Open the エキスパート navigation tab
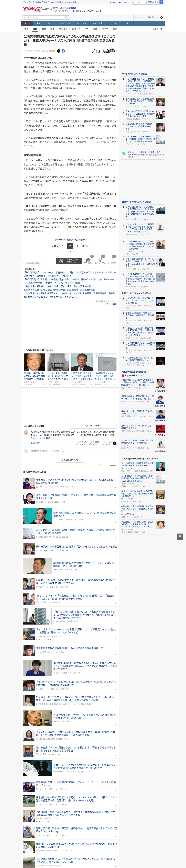Screen dimensions: 186x868 pyautogui.click(x=64, y=24)
